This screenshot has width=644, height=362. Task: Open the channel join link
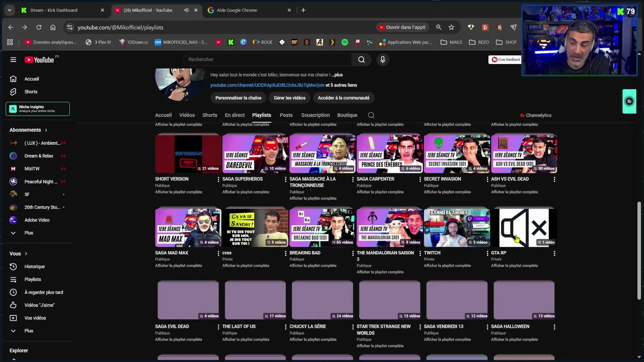click(267, 85)
